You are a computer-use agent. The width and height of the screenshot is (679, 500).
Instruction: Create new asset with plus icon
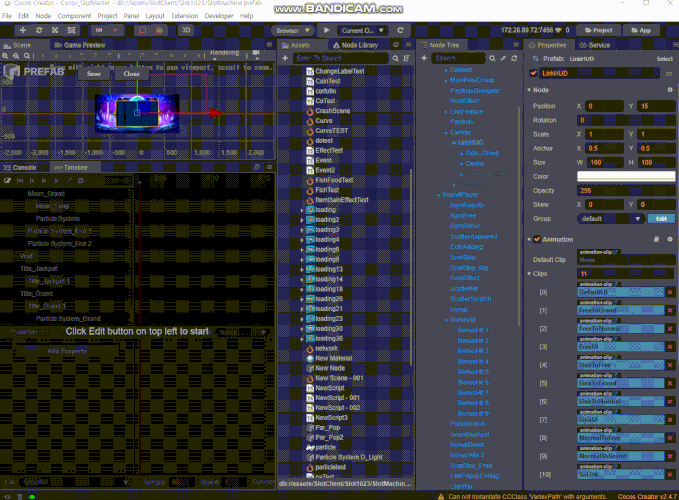[285, 58]
